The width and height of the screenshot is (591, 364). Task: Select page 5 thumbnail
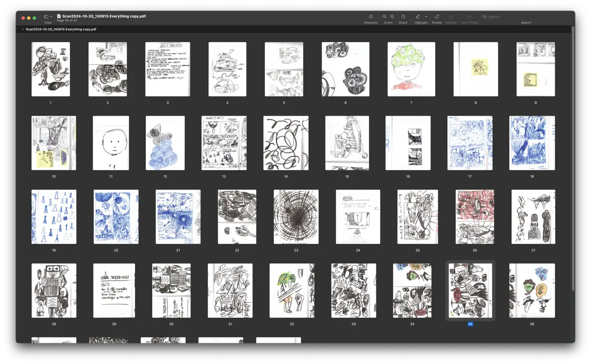tap(284, 69)
